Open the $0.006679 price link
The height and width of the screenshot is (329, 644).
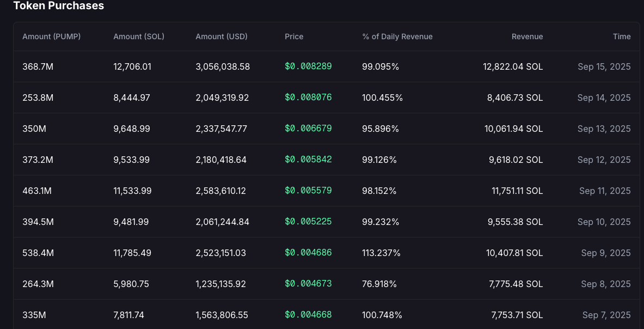click(x=308, y=129)
